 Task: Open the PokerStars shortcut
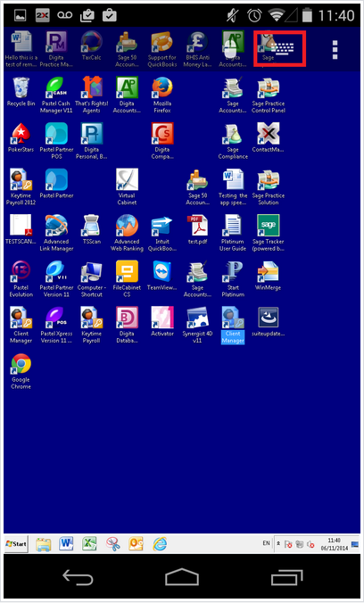point(21,138)
